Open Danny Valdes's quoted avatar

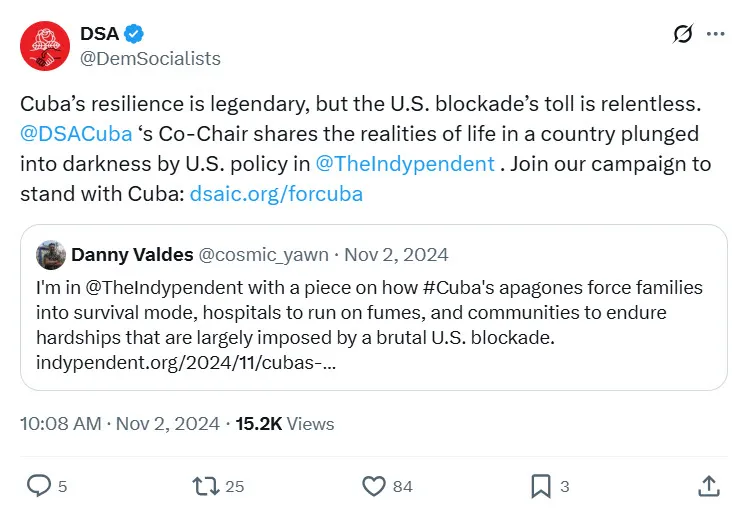point(51,255)
